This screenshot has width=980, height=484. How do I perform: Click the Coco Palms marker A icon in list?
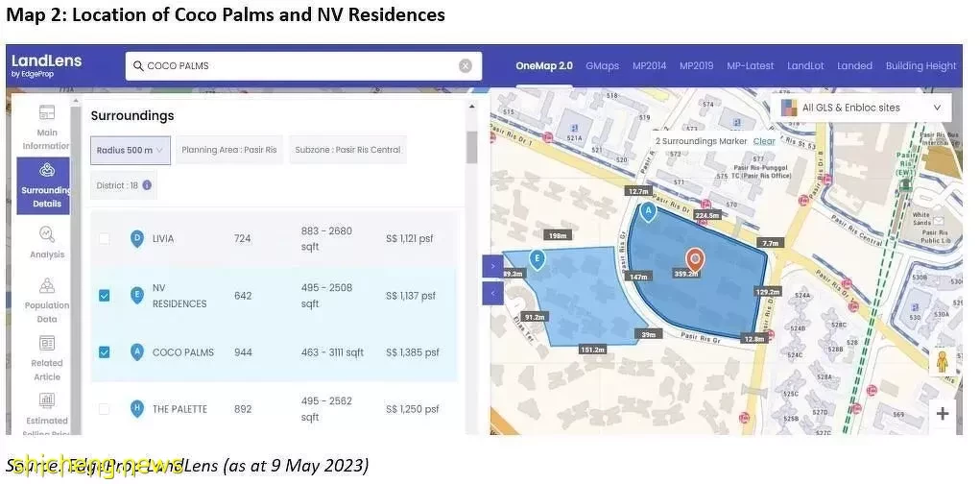(137, 352)
